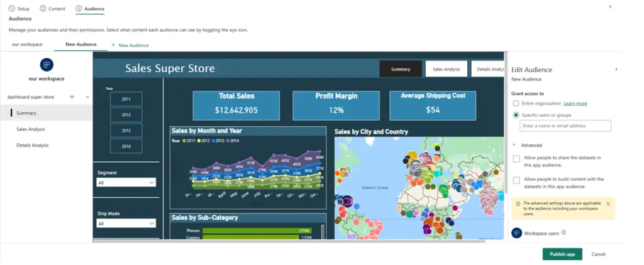The width and height of the screenshot is (644, 265).
Task: Click the Workspace users info icon
Action: [563, 232]
